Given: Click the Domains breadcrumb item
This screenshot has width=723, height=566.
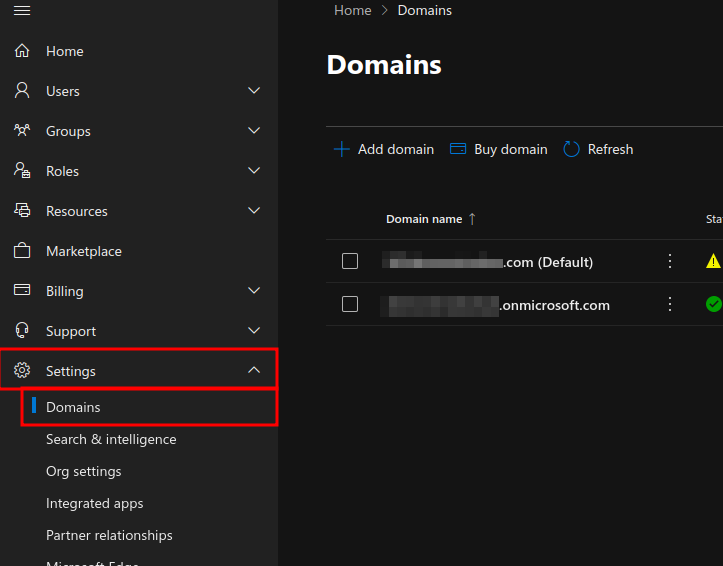Looking at the screenshot, I should coord(425,10).
